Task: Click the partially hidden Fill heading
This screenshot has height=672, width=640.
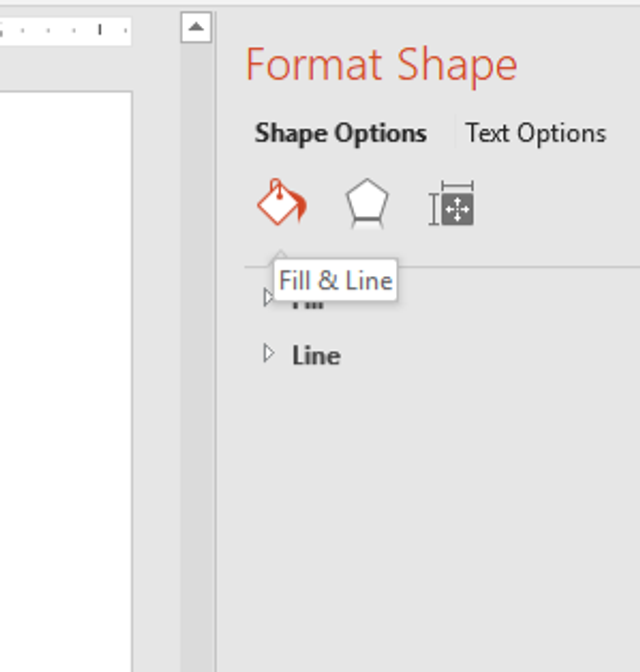Action: coord(308,303)
